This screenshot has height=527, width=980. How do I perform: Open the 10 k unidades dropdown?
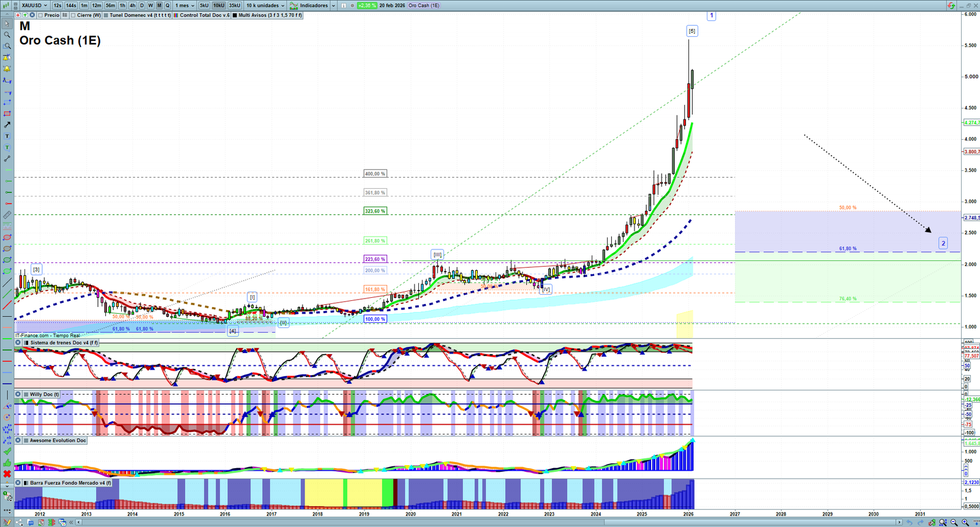265,6
